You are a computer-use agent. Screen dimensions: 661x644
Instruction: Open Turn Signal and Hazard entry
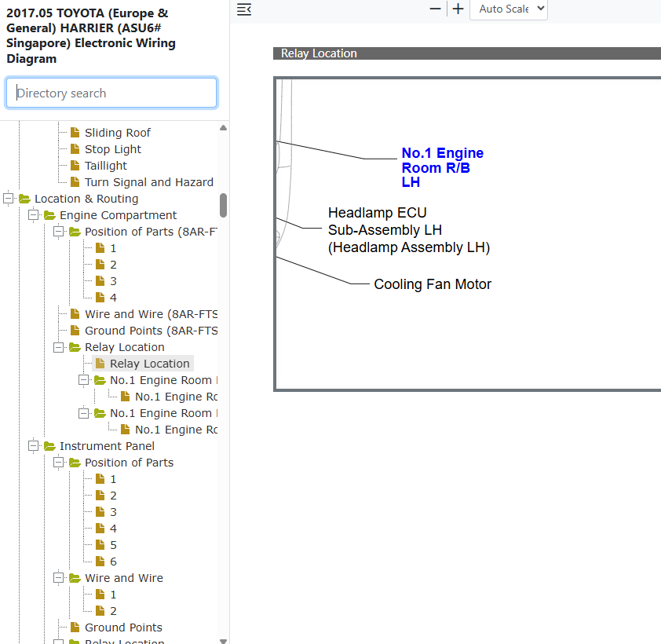tap(149, 181)
